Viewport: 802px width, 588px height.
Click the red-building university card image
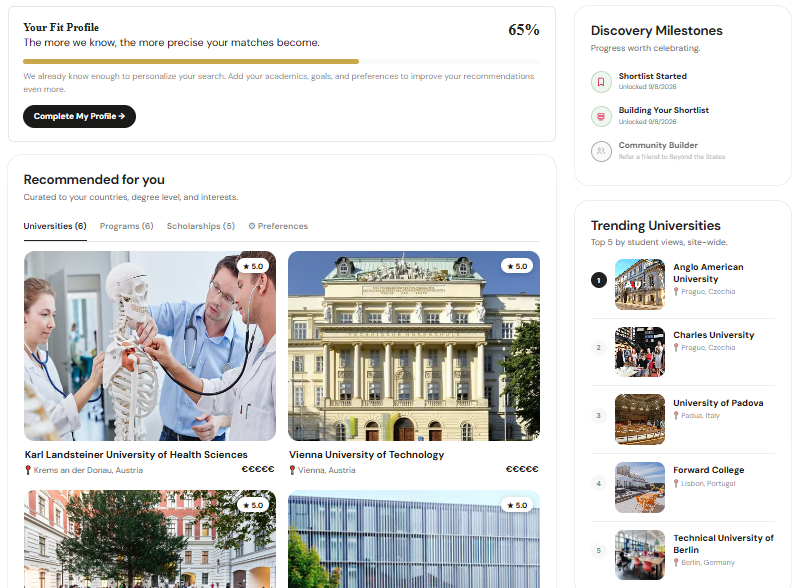coord(150,539)
